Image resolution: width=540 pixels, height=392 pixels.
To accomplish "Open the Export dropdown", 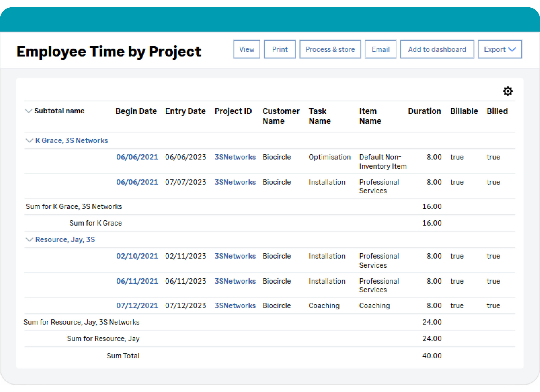I will click(x=500, y=49).
